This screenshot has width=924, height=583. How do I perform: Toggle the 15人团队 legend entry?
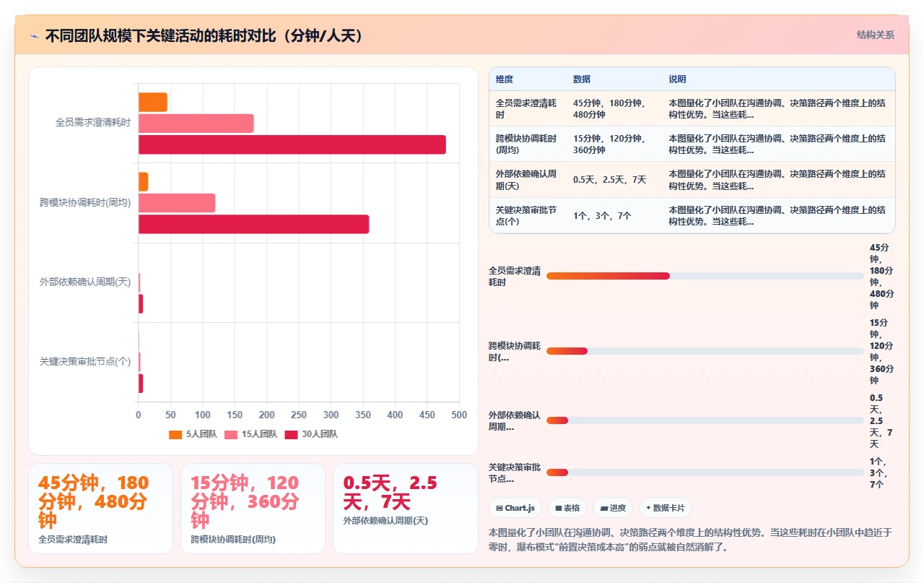(250, 434)
